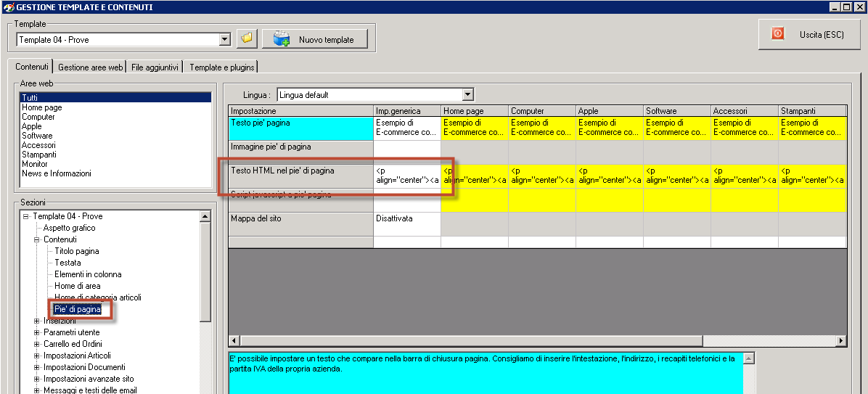Click the yellow folder icon beside Template dropdown
Screen dimensions: 868x394
(246, 39)
